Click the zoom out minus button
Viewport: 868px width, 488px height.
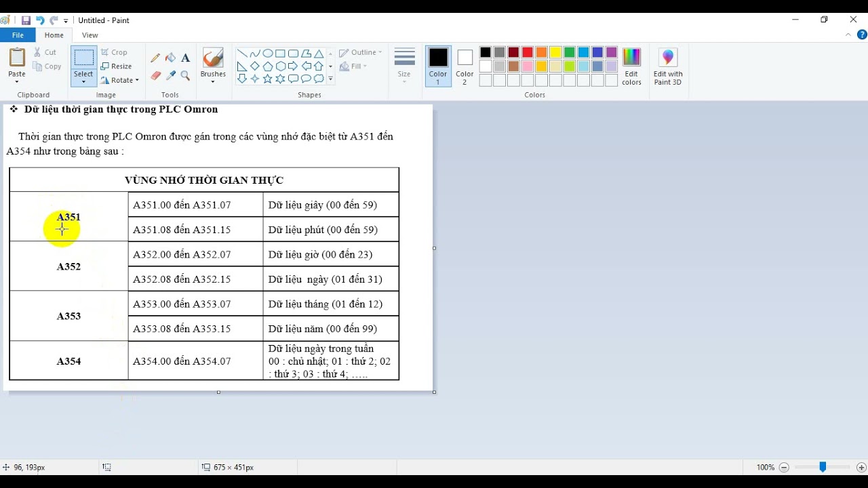click(x=784, y=467)
